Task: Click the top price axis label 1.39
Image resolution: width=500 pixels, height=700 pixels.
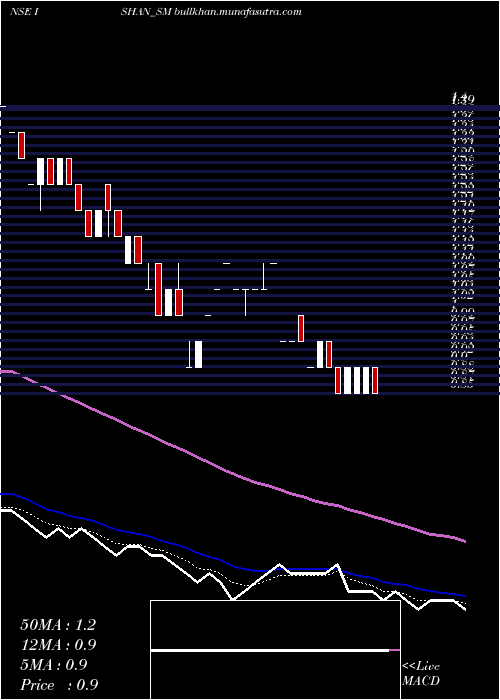Action: pos(462,98)
